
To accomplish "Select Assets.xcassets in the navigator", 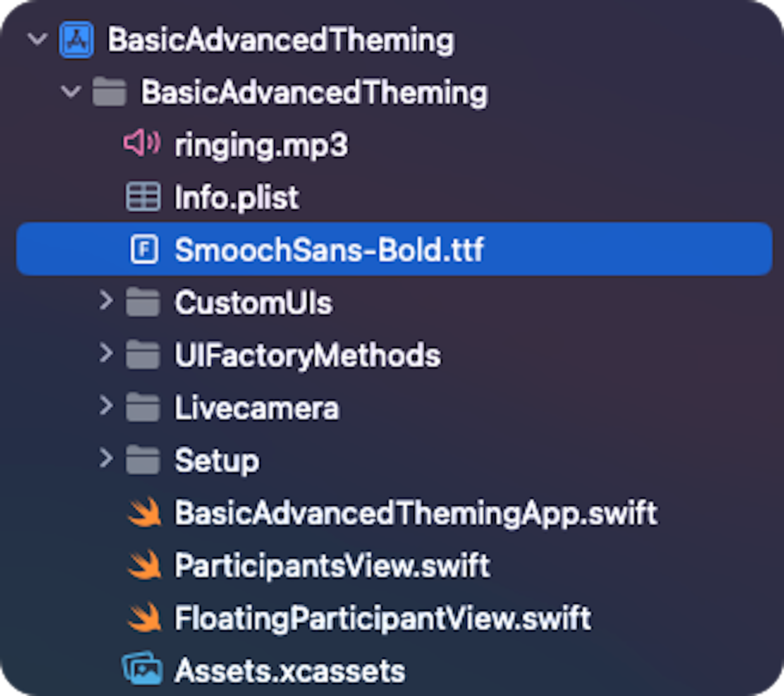I will (289, 671).
